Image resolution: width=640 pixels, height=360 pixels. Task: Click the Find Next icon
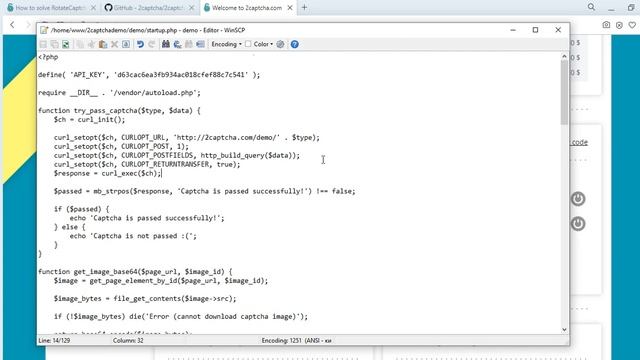coord(189,44)
